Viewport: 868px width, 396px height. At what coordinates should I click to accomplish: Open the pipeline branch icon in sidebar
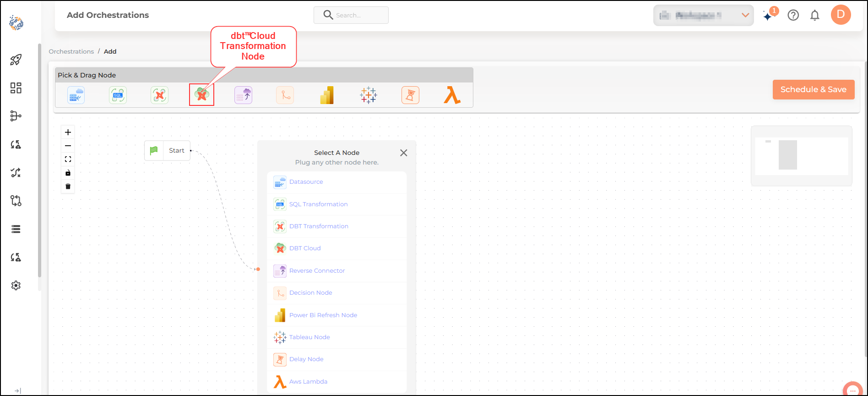(x=16, y=116)
